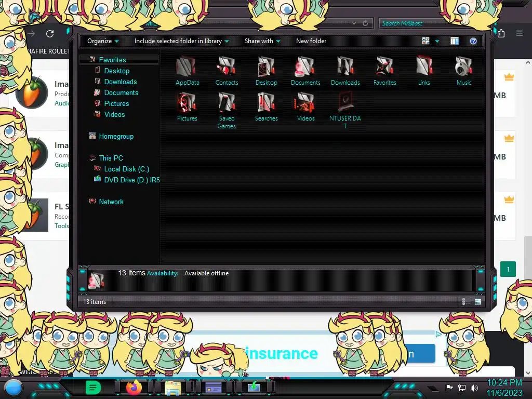This screenshot has width=532, height=399.
Task: Select Network in navigation pane
Action: [111, 202]
